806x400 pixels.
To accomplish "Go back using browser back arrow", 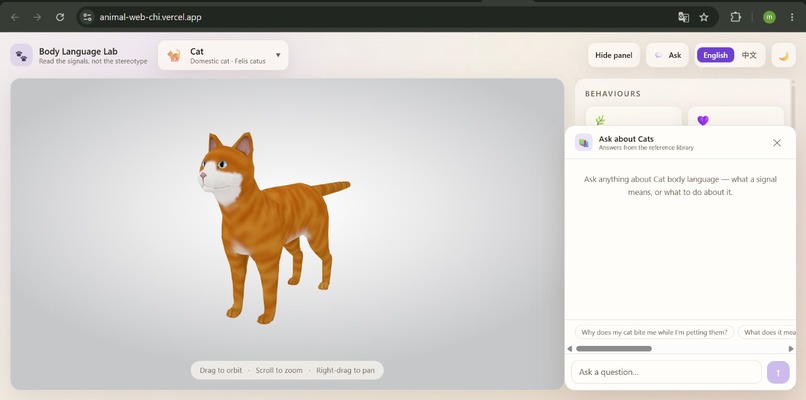I will click(15, 17).
